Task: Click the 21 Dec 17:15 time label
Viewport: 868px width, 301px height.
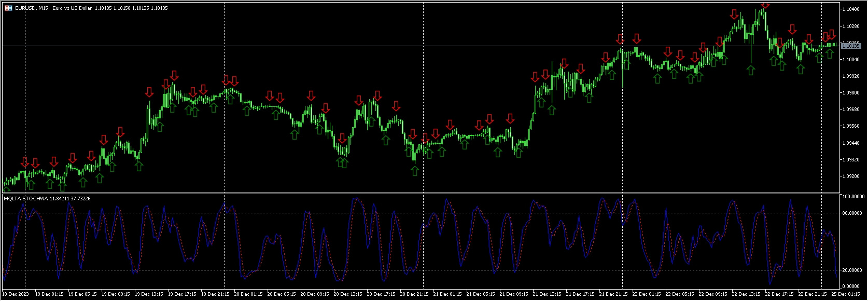Action: click(x=580, y=294)
